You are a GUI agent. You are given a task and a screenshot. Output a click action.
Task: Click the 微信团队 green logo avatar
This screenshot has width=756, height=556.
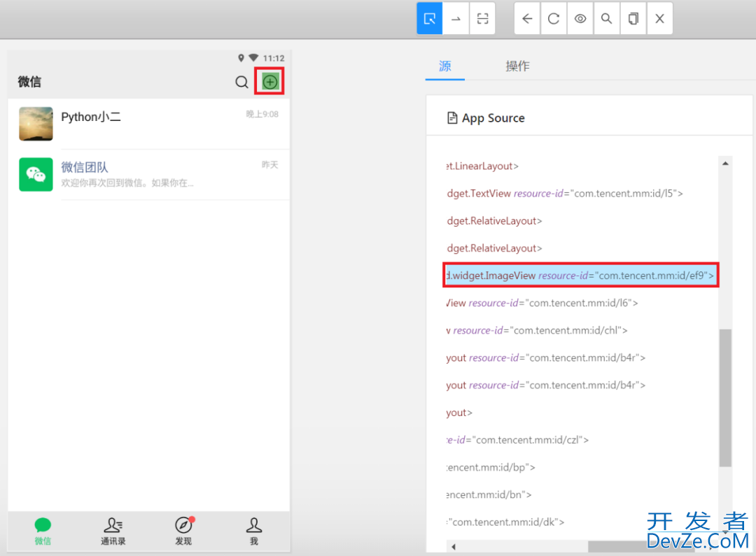pyautogui.click(x=36, y=174)
